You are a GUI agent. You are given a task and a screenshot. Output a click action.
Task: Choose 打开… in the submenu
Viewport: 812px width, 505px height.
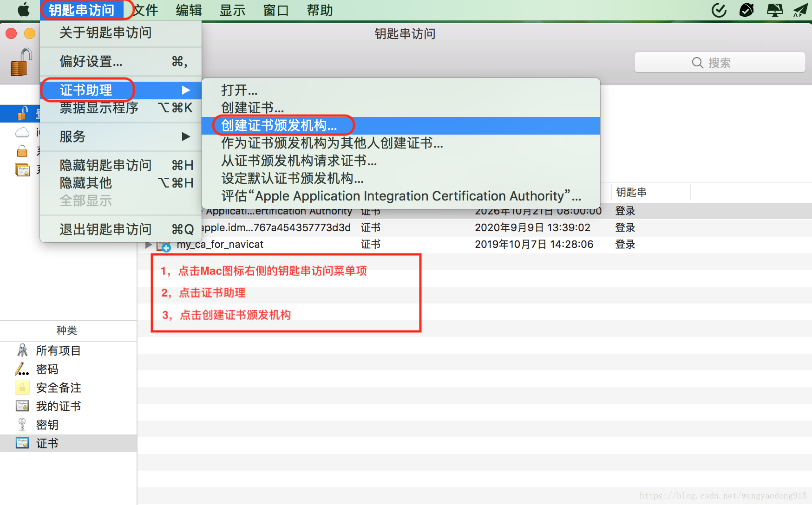pyautogui.click(x=401, y=90)
